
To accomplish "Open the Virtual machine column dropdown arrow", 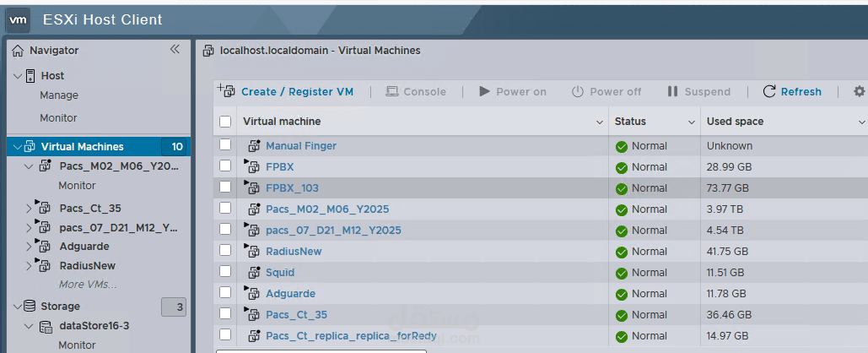I will tap(600, 122).
